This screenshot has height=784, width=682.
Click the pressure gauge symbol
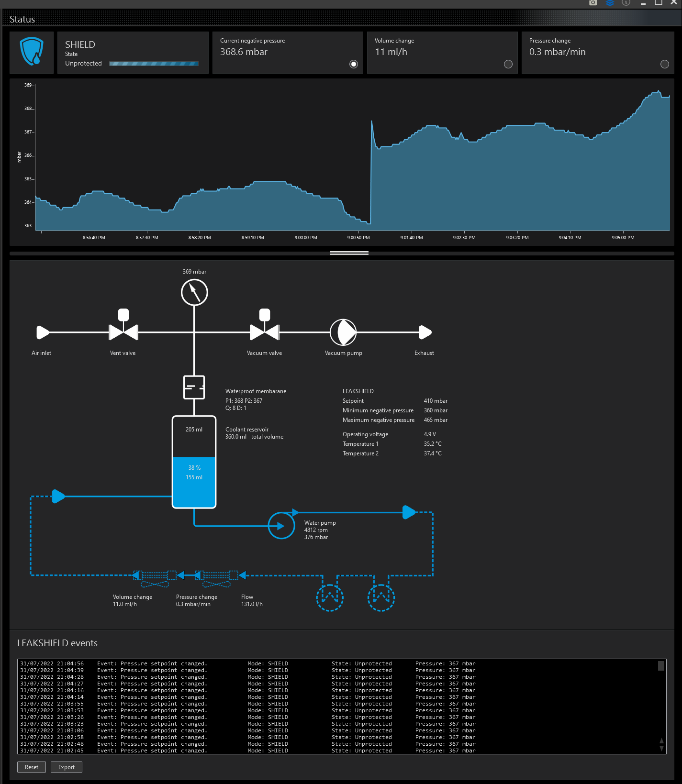[194, 292]
